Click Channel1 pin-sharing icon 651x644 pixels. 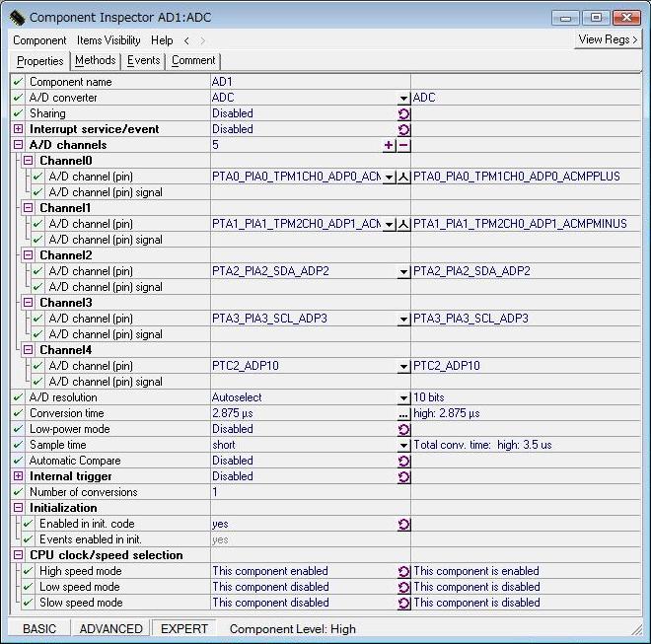[x=403, y=225]
